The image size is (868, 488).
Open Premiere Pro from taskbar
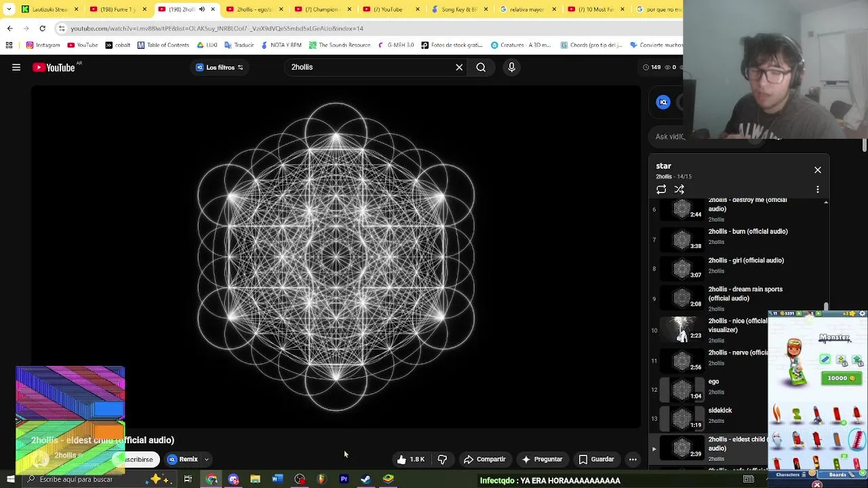click(344, 480)
